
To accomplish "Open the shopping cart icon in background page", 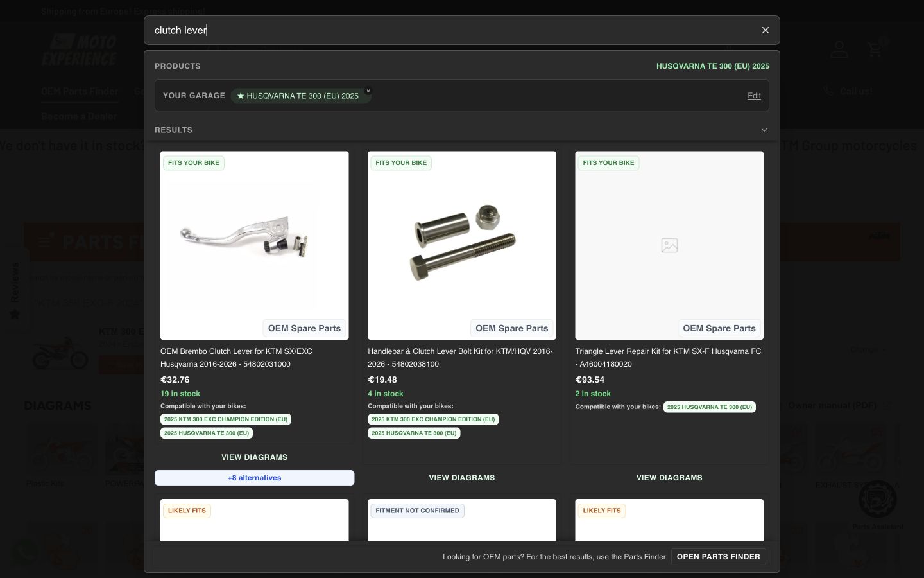I will pyautogui.click(x=875, y=49).
